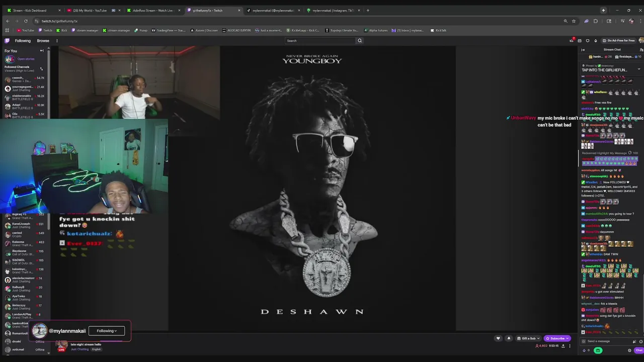Open KanelJoseph channel in sidebar
Screen dimensions: 644x362
24,225
